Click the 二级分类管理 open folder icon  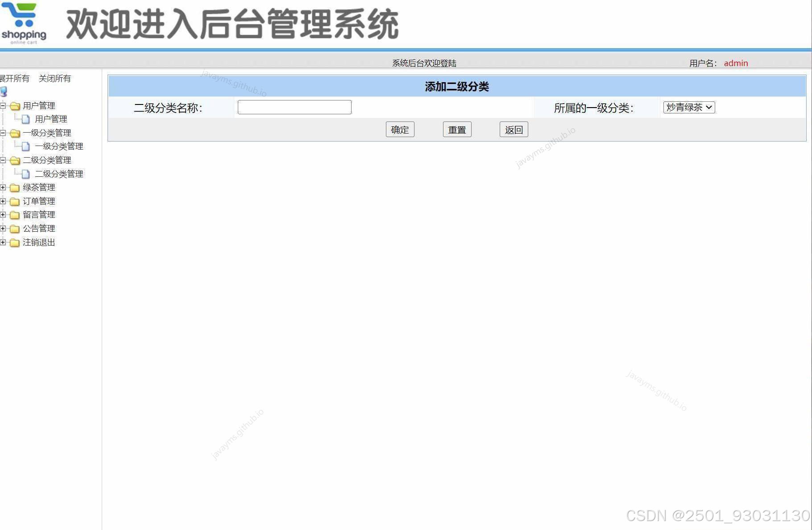(15, 161)
